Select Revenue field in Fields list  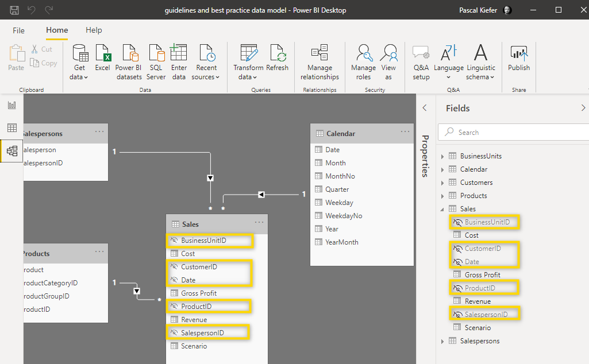[478, 301]
